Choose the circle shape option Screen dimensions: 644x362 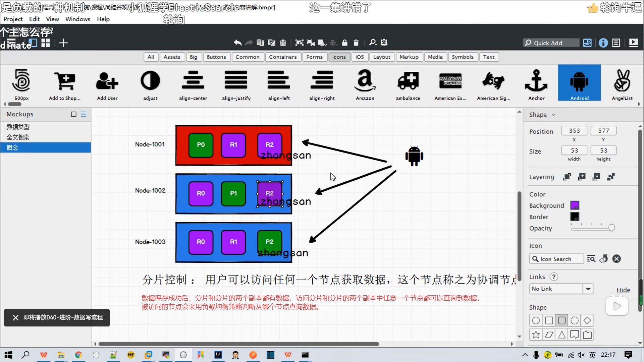pos(536,320)
